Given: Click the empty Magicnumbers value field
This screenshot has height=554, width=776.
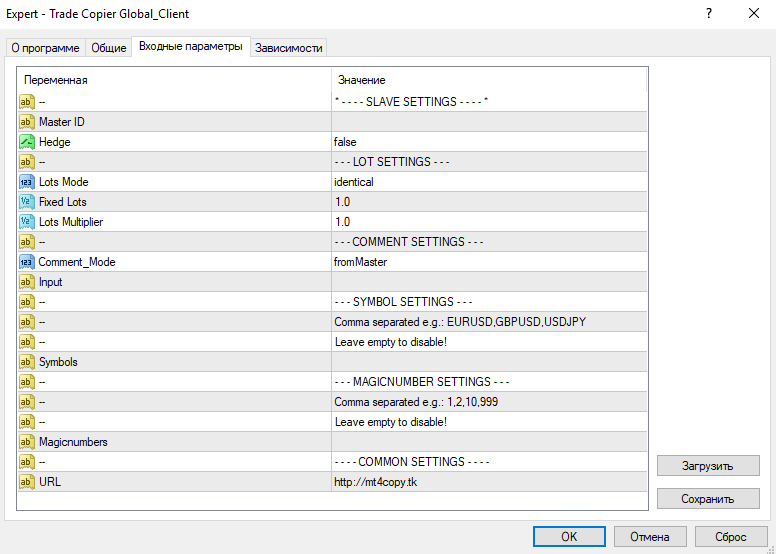Looking at the screenshot, I should 489,442.
